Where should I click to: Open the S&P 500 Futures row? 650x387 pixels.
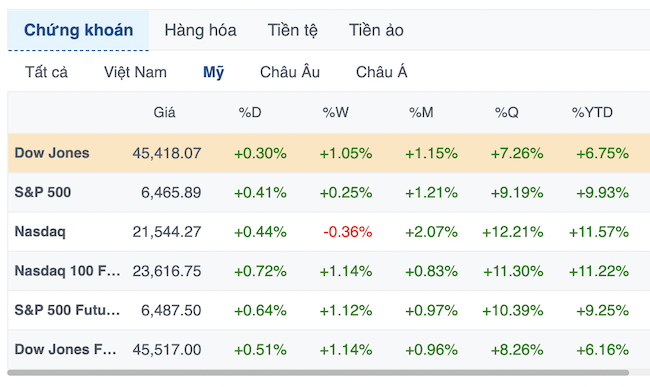pos(329,310)
